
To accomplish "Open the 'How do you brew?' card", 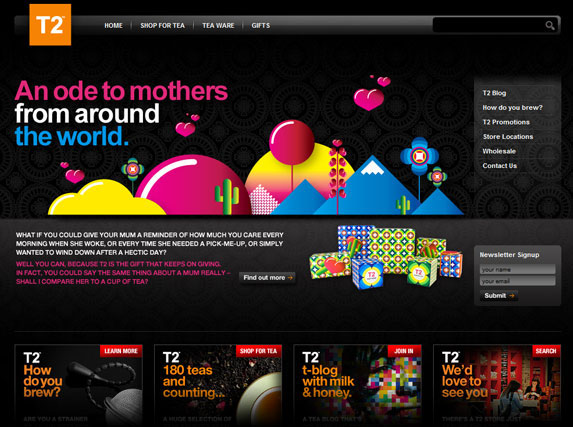I will pos(79,385).
